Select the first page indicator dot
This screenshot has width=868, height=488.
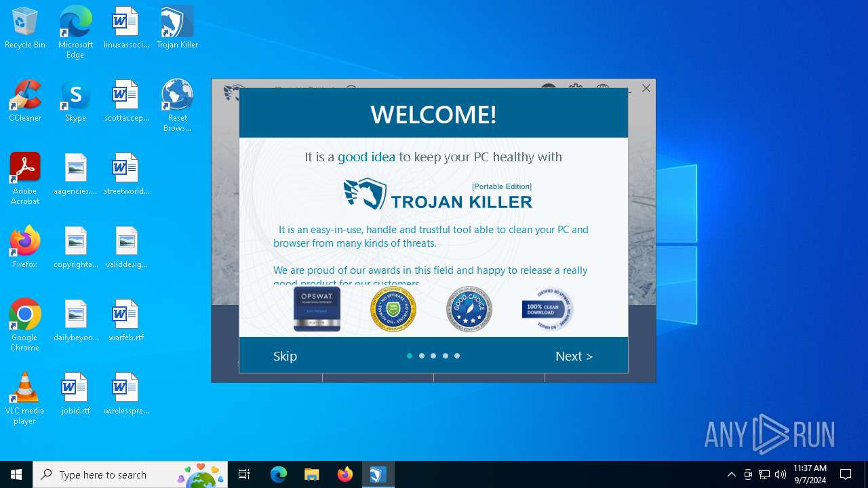pyautogui.click(x=410, y=356)
